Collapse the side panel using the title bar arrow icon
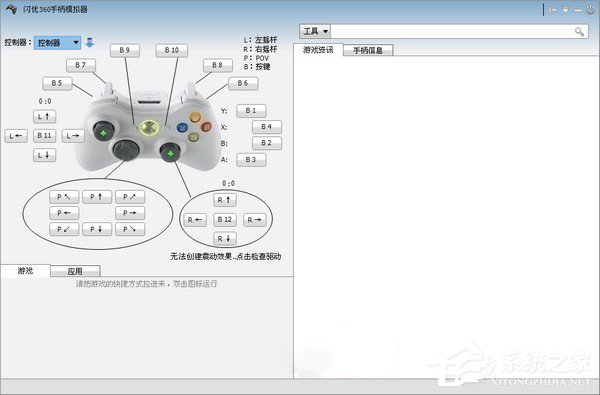 pos(553,10)
